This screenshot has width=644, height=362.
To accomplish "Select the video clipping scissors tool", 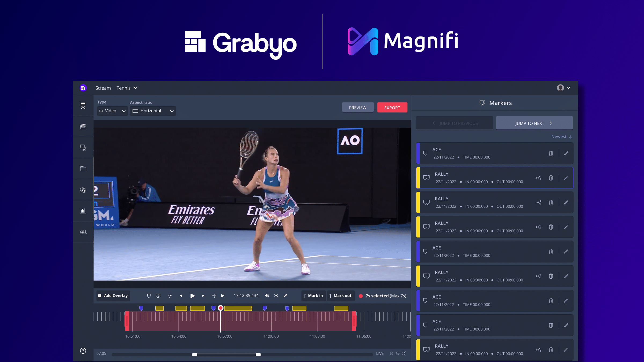I will click(83, 148).
